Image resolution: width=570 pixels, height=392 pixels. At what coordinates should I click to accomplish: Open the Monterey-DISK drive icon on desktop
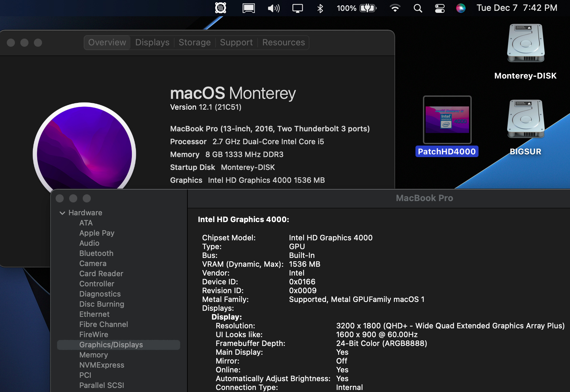click(x=526, y=43)
